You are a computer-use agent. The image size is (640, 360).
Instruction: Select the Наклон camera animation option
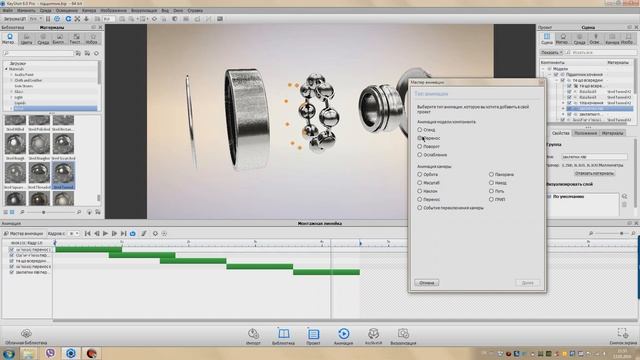click(x=420, y=191)
